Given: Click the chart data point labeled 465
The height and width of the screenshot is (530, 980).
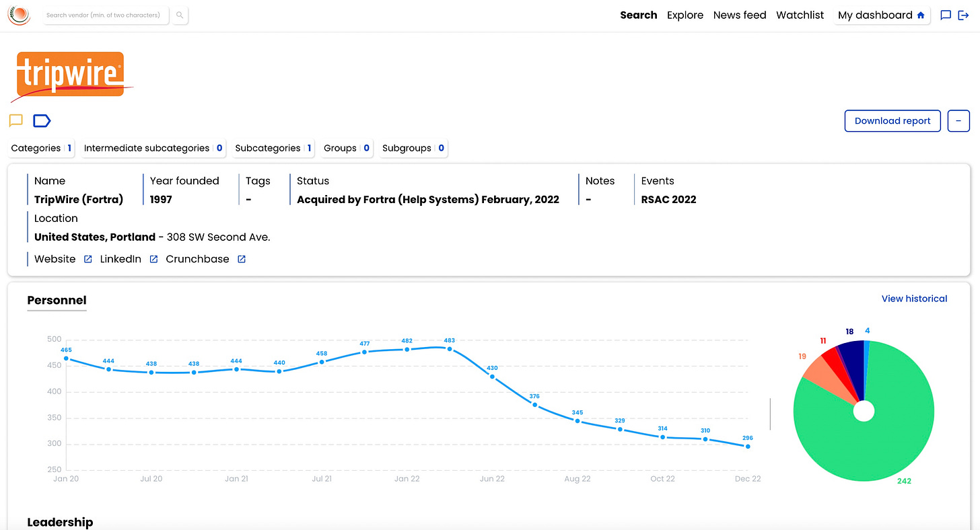Looking at the screenshot, I should (x=66, y=358).
